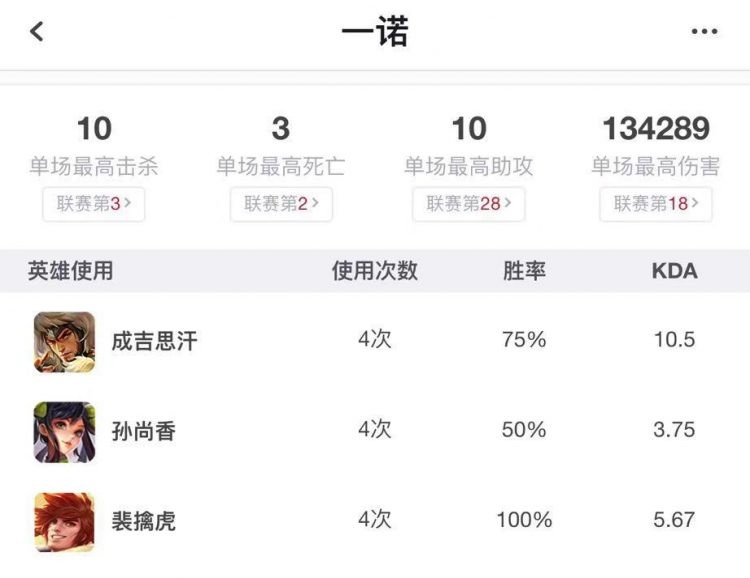Click the 使用次数 column header
The height and width of the screenshot is (578, 750).
point(375,271)
